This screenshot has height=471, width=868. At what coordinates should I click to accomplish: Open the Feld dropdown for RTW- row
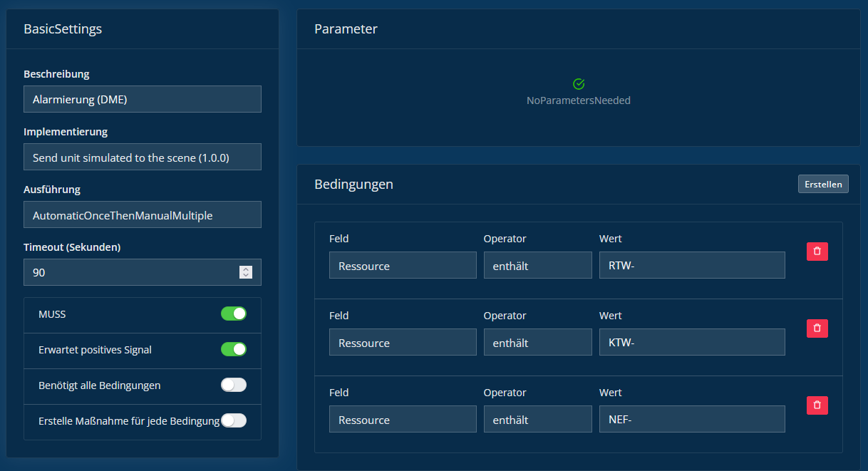(x=403, y=266)
